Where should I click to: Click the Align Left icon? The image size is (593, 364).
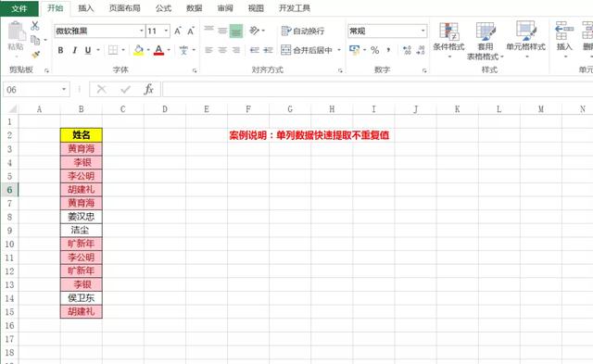click(208, 50)
